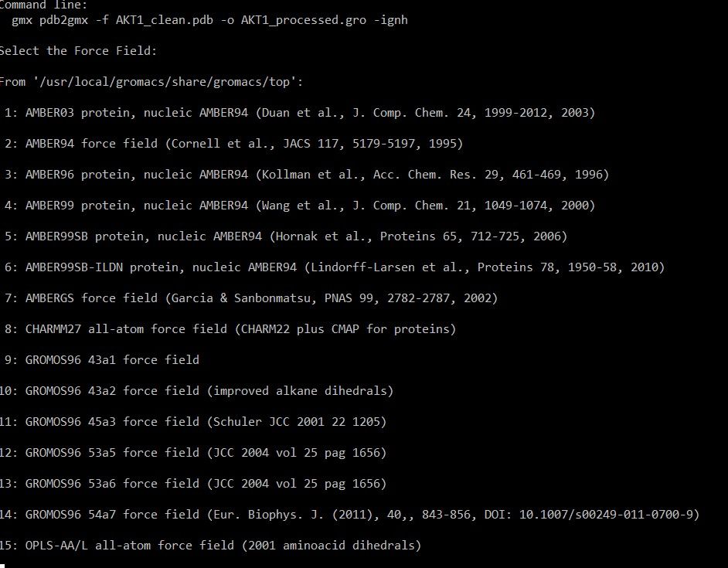Viewport: 728px width, 568px height.
Task: Click the gmx pdb2gmx command text
Action: click(x=209, y=20)
